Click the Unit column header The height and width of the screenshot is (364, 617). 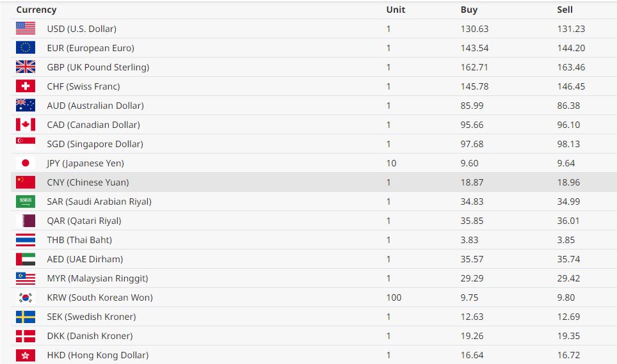396,10
